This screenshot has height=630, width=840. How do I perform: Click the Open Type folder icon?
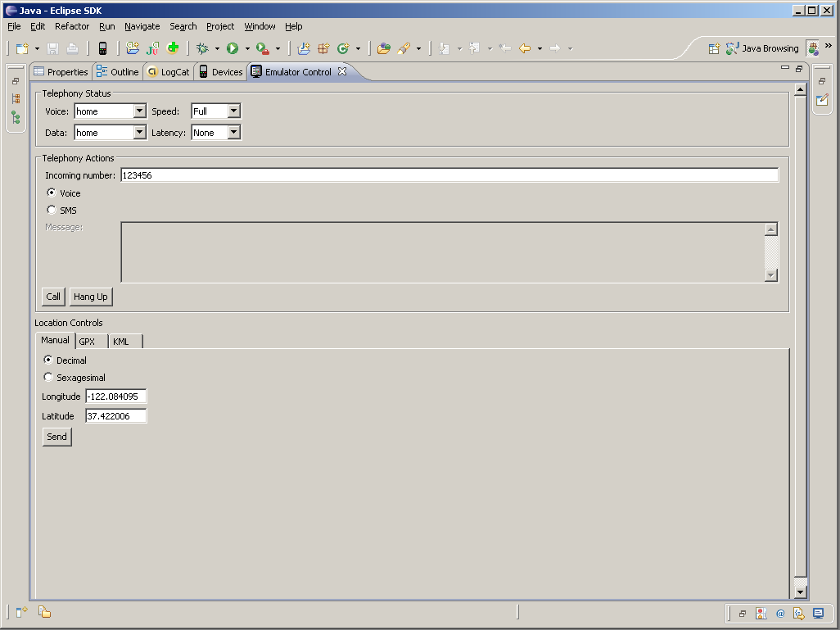[384, 49]
